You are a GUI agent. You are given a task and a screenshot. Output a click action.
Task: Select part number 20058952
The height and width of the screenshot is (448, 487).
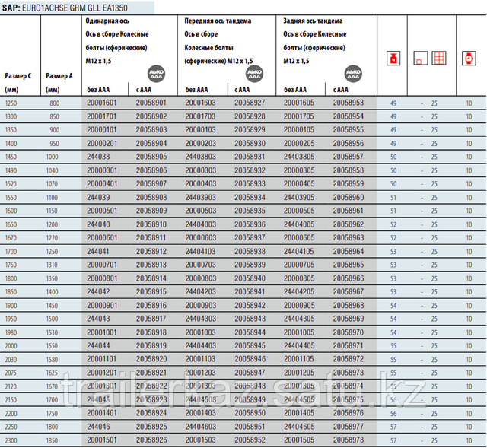250,440
